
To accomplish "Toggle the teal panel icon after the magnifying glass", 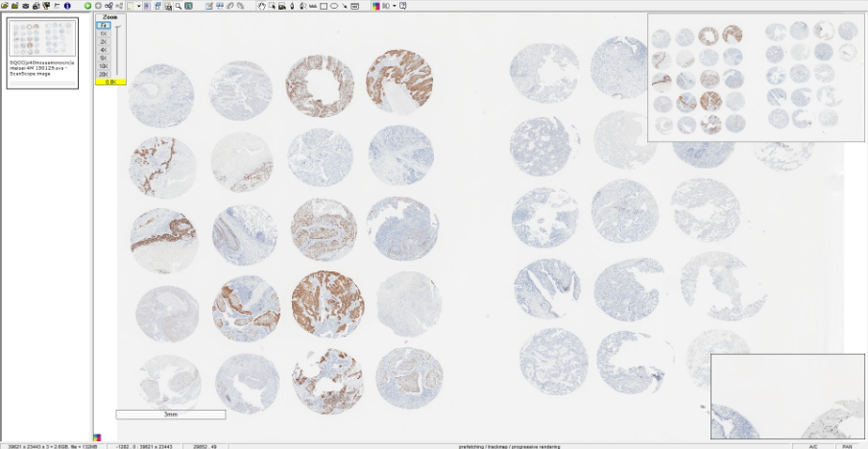I will pos(189,6).
